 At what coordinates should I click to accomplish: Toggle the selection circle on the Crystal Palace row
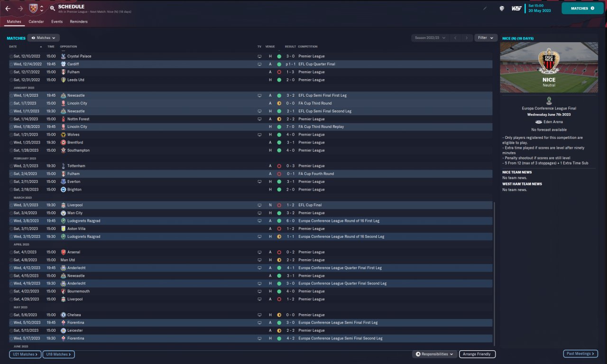pos(11,56)
